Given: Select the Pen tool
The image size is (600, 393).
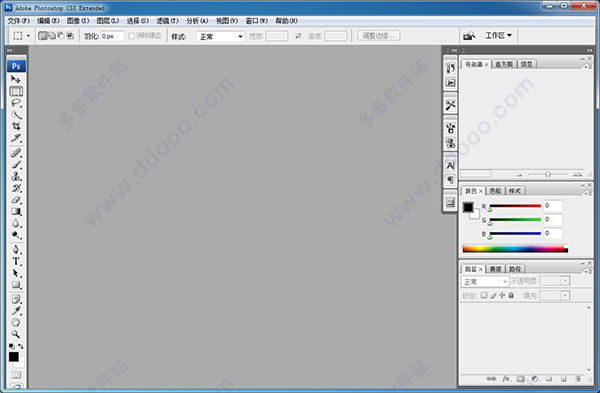Looking at the screenshot, I should point(16,249).
